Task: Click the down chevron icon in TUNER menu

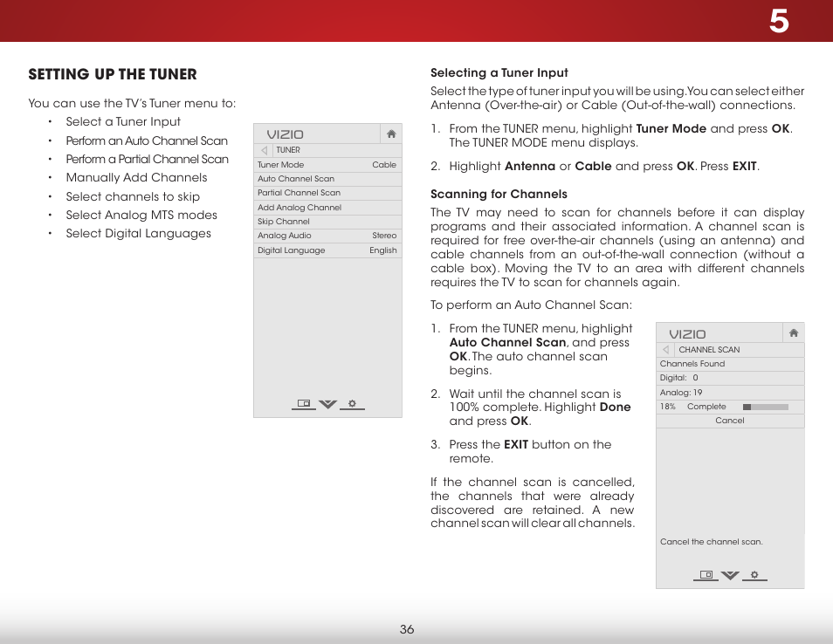Action: [x=327, y=404]
